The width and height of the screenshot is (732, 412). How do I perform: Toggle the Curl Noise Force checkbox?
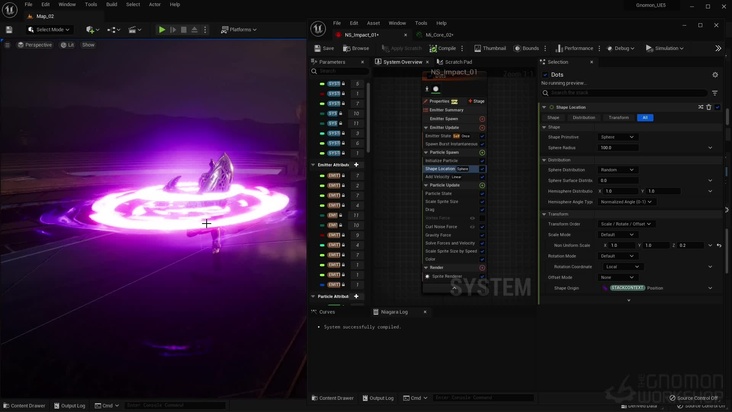point(482,227)
